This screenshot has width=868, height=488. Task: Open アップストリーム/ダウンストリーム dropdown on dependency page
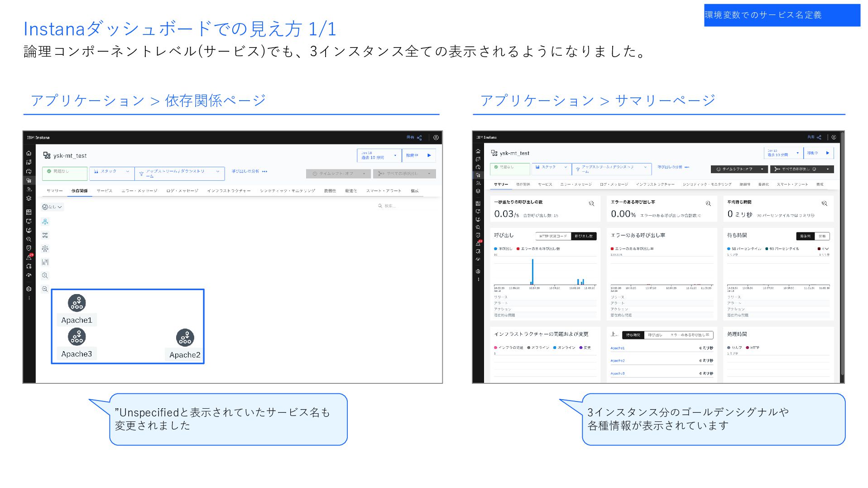click(179, 174)
